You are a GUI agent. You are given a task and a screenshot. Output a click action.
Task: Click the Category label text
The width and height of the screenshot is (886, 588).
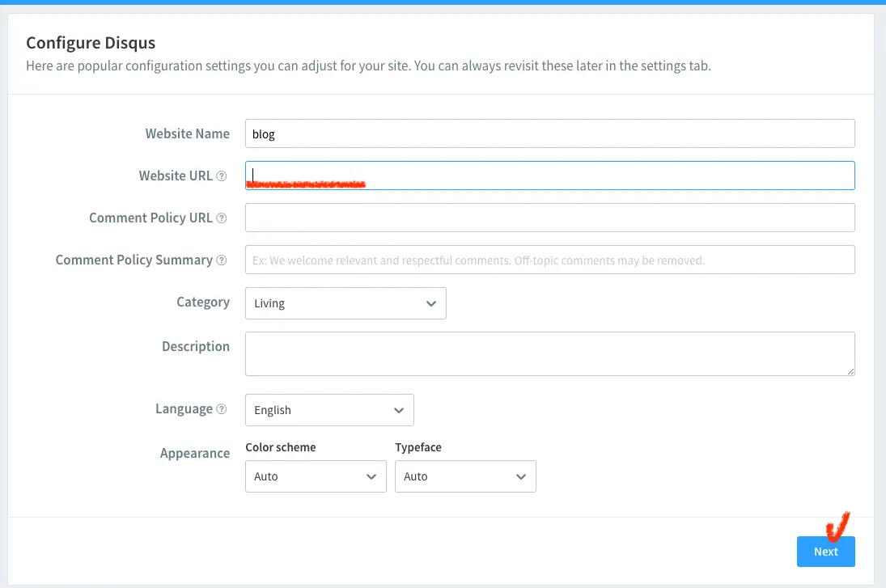(203, 302)
